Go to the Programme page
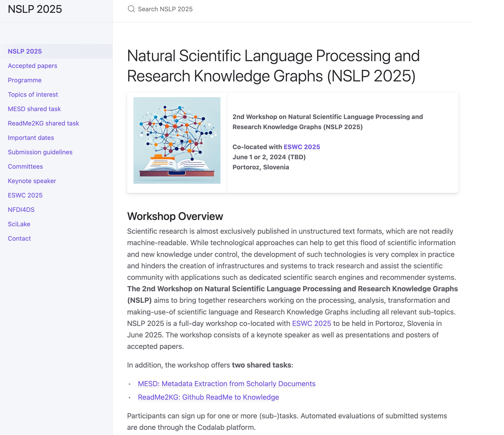Viewport: 504px width, 435px height. (x=25, y=80)
